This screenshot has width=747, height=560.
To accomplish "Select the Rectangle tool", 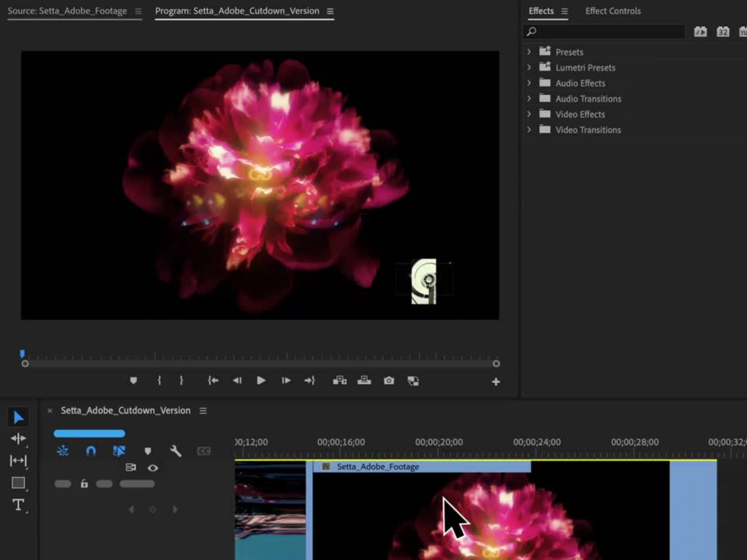I will [x=18, y=483].
